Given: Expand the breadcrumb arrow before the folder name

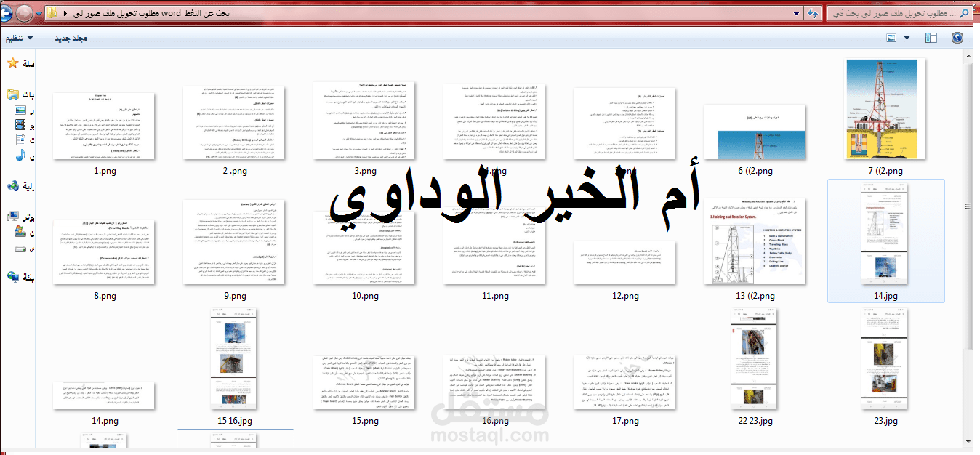Looking at the screenshot, I should (x=66, y=14).
